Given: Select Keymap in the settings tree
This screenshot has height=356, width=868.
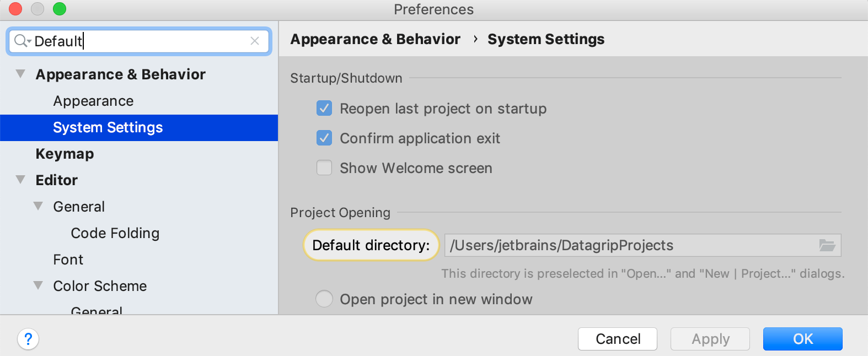Looking at the screenshot, I should tap(65, 154).
